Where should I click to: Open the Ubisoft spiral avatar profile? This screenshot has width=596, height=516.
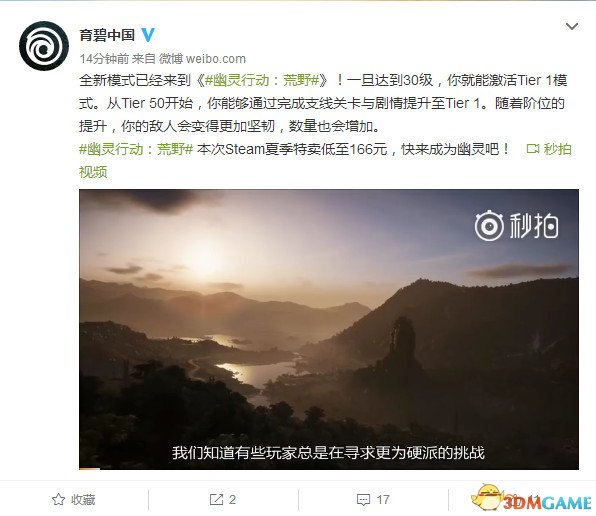click(44, 46)
